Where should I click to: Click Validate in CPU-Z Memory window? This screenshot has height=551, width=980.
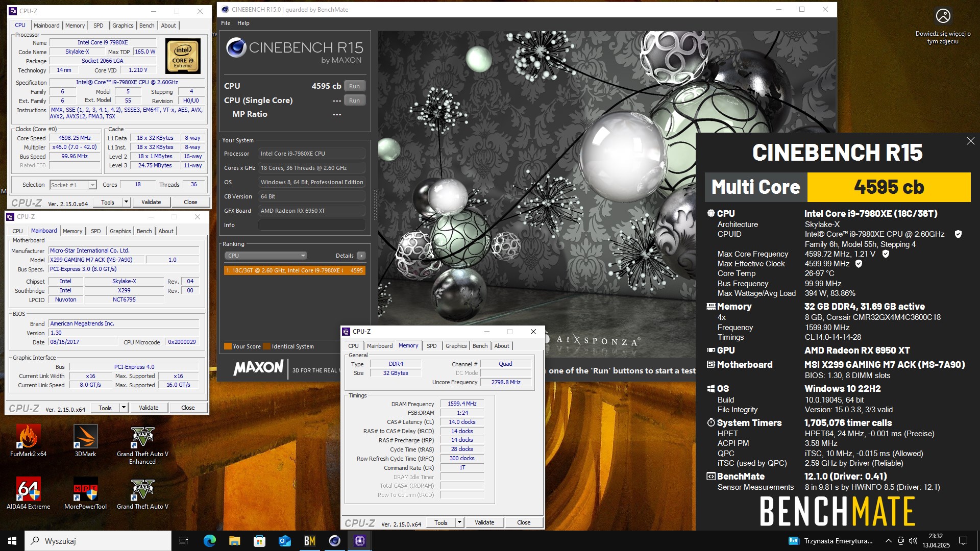484,522
